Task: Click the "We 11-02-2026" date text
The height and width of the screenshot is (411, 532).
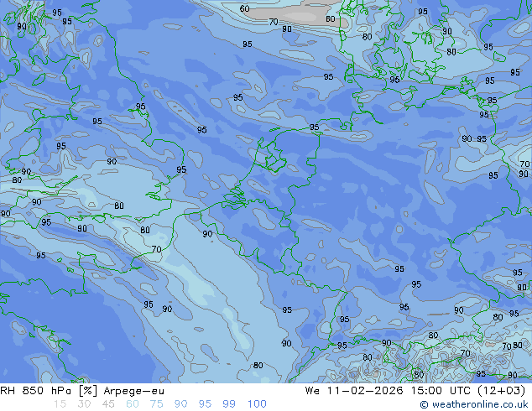Action: (354, 391)
